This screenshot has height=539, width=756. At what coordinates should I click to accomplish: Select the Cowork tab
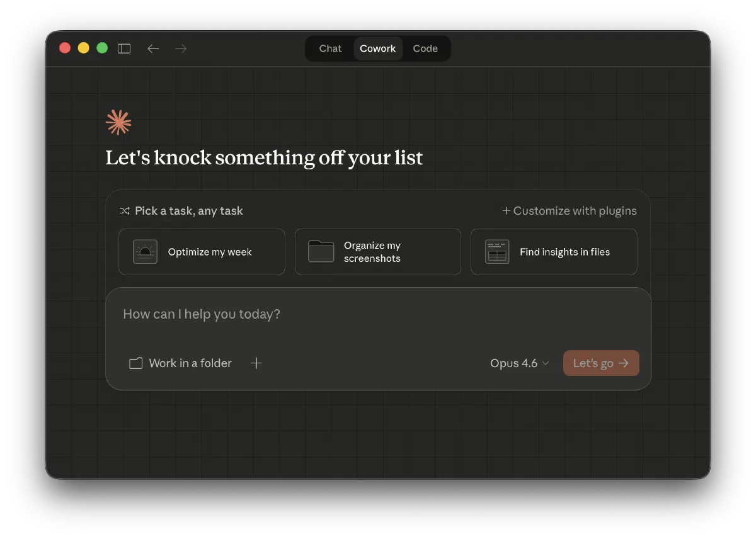click(378, 48)
